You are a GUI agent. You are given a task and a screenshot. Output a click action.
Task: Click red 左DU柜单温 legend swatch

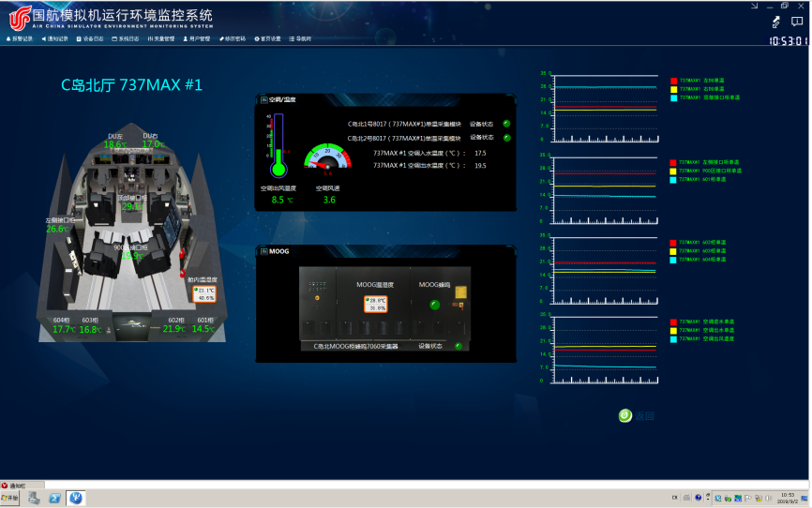tap(672, 82)
